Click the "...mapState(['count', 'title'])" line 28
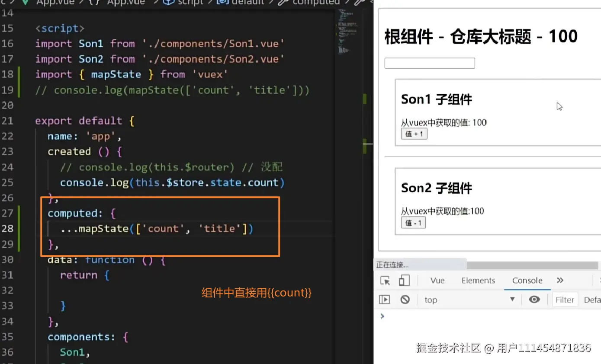The height and width of the screenshot is (364, 601). [x=157, y=228]
